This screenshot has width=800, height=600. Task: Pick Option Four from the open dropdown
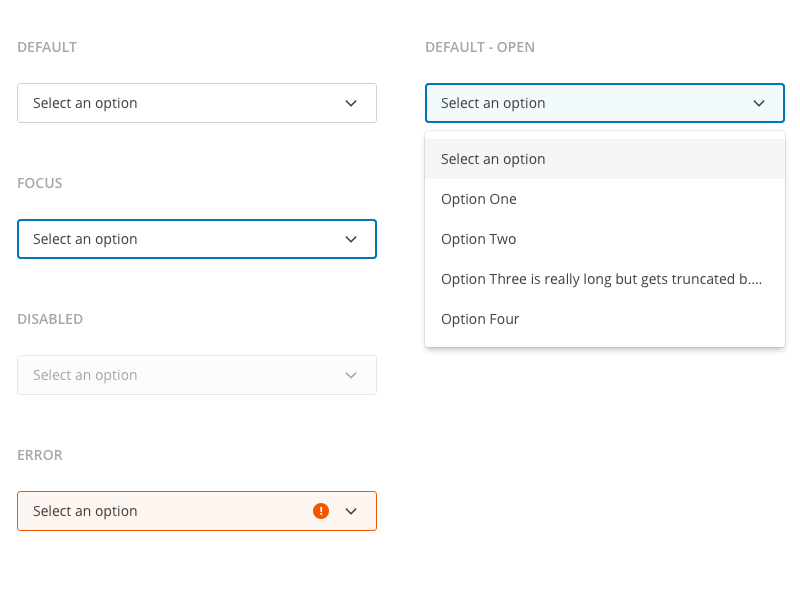(480, 319)
